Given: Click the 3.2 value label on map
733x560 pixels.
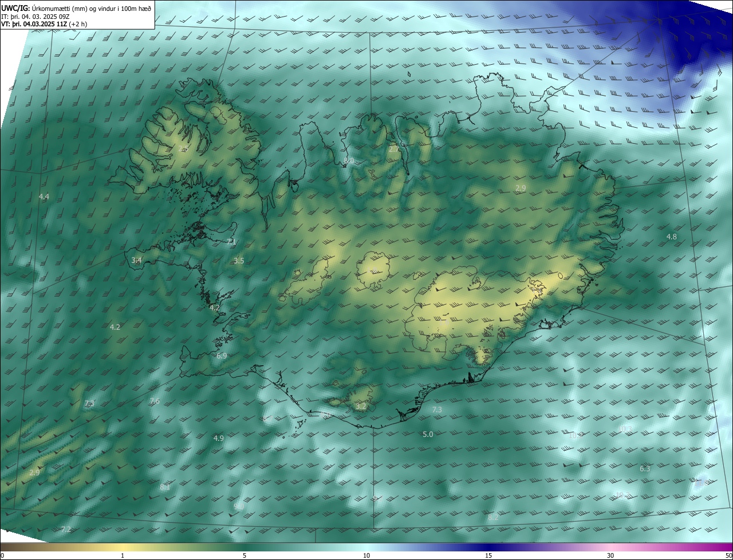Looking at the screenshot, I should (361, 407).
